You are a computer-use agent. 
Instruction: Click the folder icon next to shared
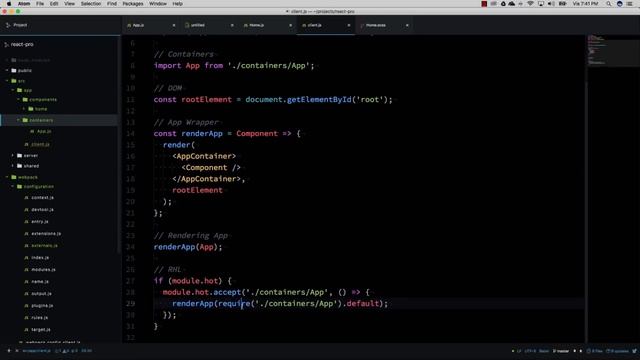click(20, 166)
